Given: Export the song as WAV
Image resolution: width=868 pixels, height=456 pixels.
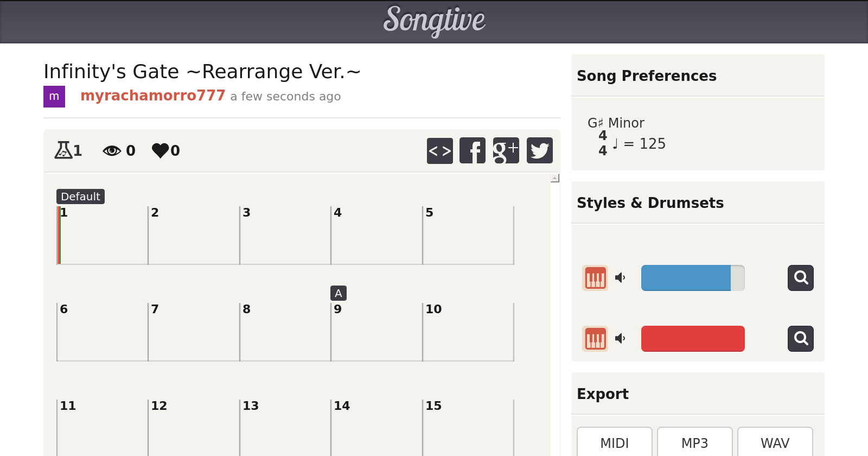Looking at the screenshot, I should click(775, 443).
